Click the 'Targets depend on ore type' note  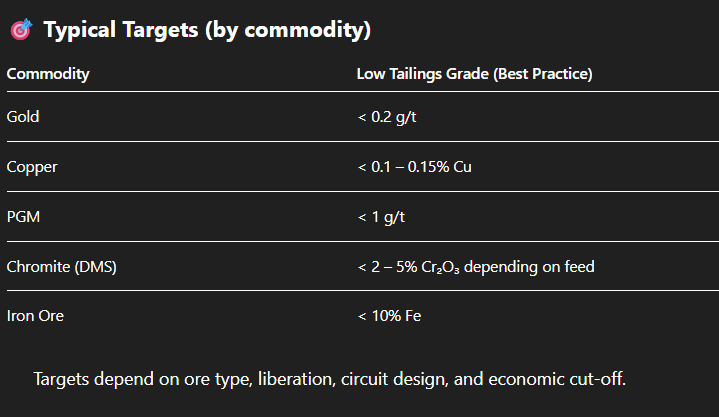[130, 380]
